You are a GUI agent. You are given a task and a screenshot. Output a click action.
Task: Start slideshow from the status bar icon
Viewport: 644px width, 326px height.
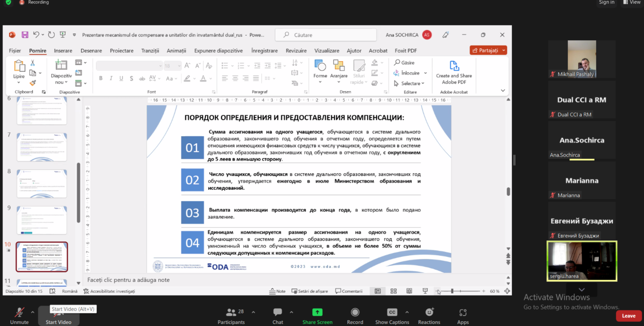point(425,291)
